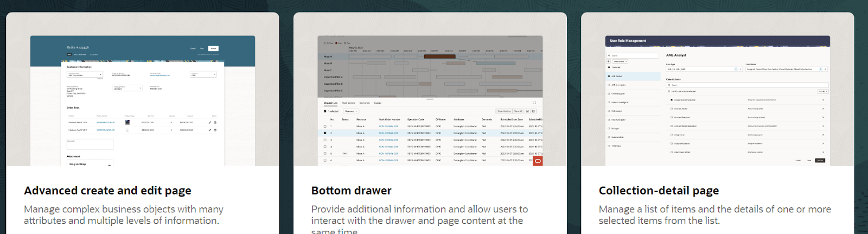Click the edit pencil on first MacBook order line
868x234 pixels.
coord(210,123)
